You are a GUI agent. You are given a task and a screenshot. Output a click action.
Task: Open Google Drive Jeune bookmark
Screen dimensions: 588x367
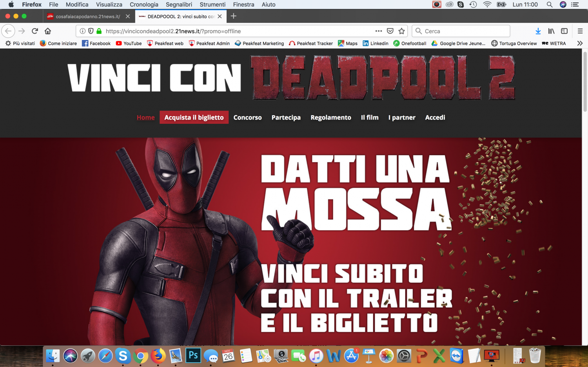pyautogui.click(x=458, y=43)
